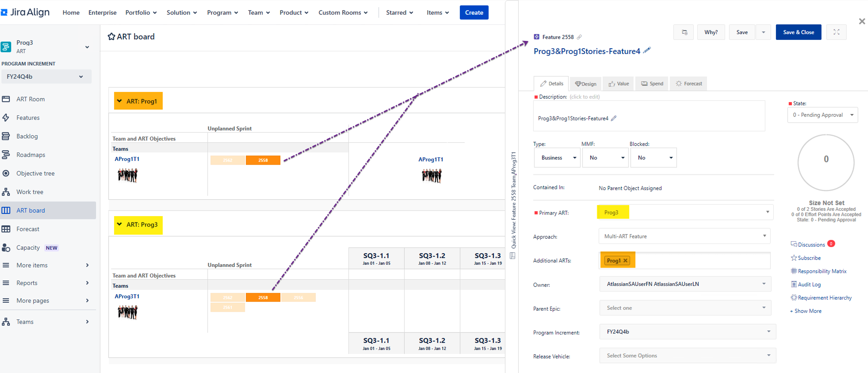Screen dimensions: 868x373
Task: Open Program Increment FY24Q4b selector in sidebar
Action: (46, 76)
